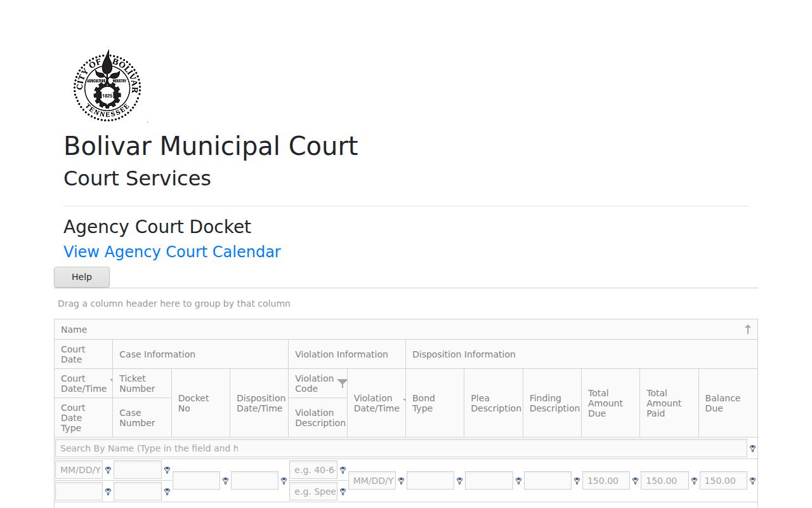
Task: Open filter icon for Plea Description field
Action: click(x=518, y=481)
